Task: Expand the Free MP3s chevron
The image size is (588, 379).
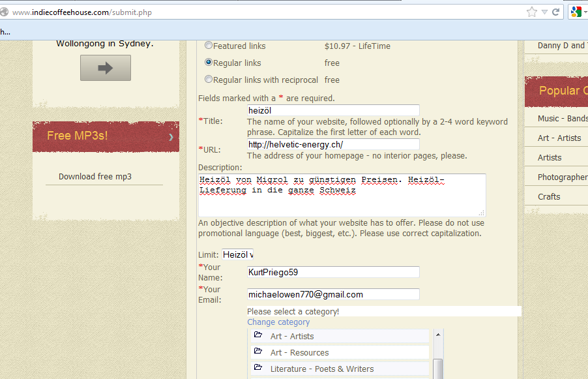Action: pyautogui.click(x=171, y=137)
